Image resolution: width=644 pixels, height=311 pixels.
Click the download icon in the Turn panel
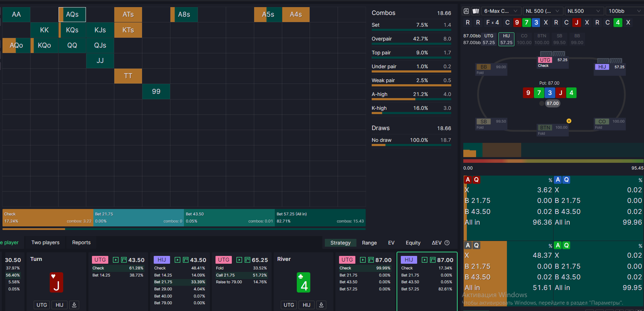(74, 305)
